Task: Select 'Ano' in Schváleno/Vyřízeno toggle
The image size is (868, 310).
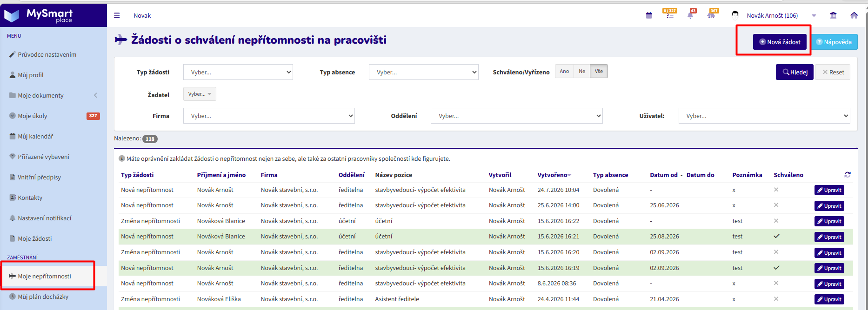Action: (564, 71)
